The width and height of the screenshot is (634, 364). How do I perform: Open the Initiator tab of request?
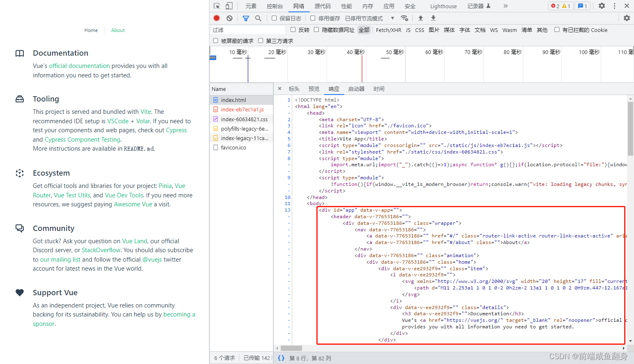coord(356,89)
